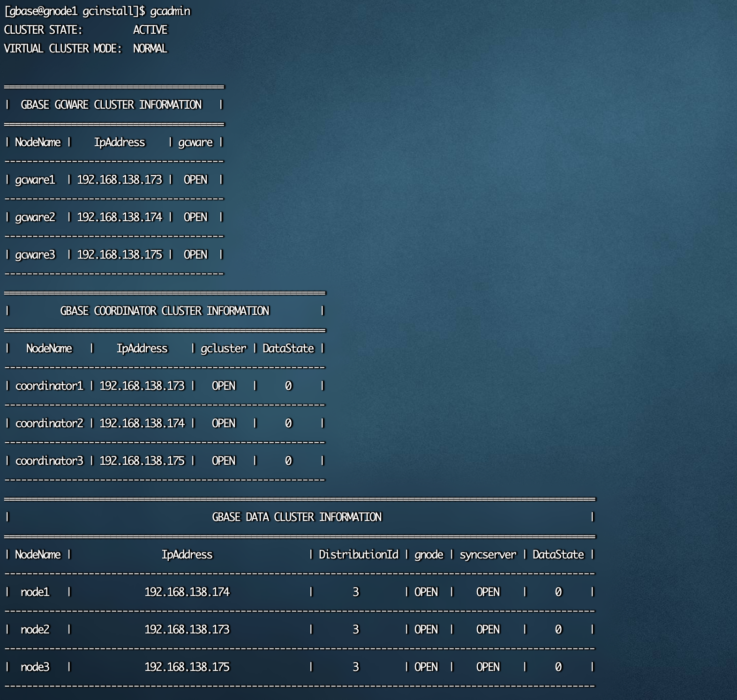Click the gnode OPEN status for node1
The width and height of the screenshot is (737, 700).
click(426, 592)
